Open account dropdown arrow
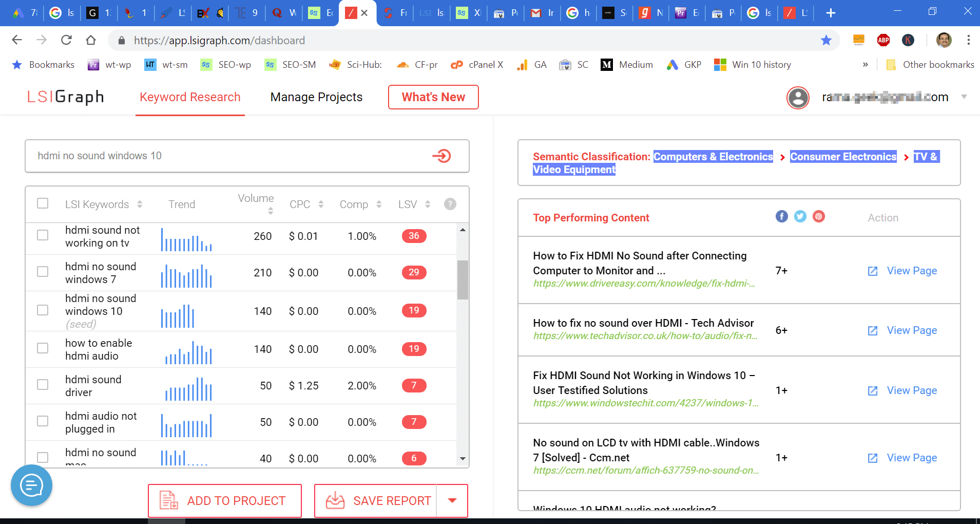Screen dimensions: 980x524 (x=964, y=97)
